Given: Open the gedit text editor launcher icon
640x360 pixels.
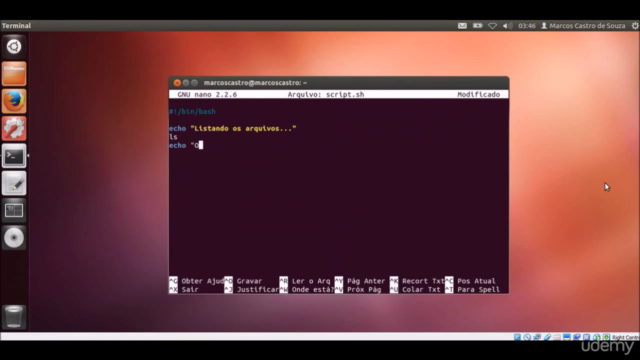Looking at the screenshot, I should tap(14, 183).
